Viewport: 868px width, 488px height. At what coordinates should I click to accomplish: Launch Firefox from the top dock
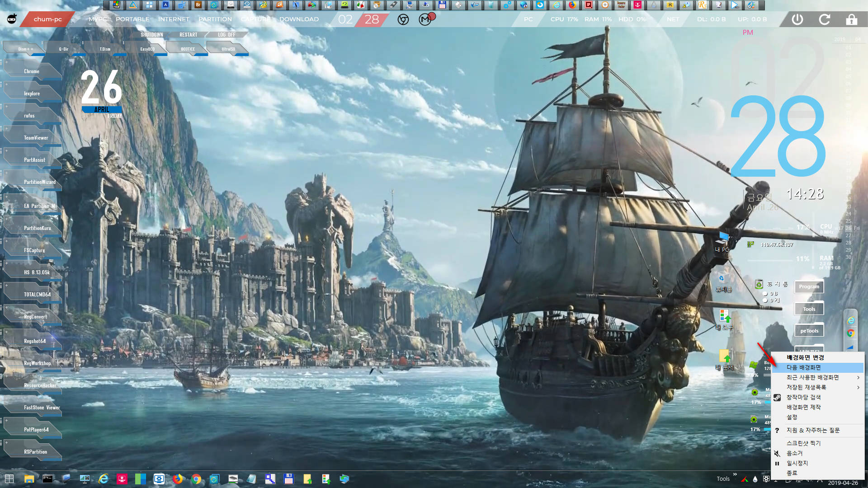tap(572, 5)
